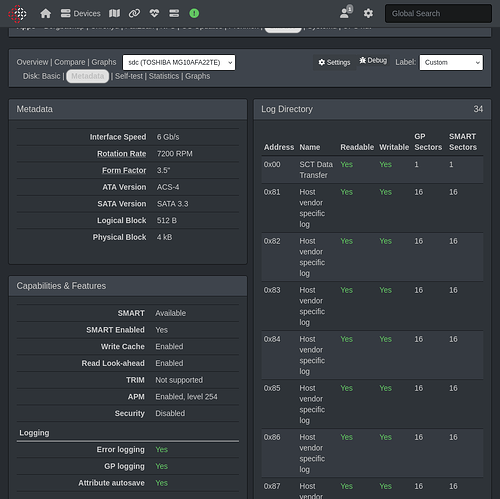The height and width of the screenshot is (499, 500).
Task: Go to the dashboard via house icon
Action: [46, 14]
